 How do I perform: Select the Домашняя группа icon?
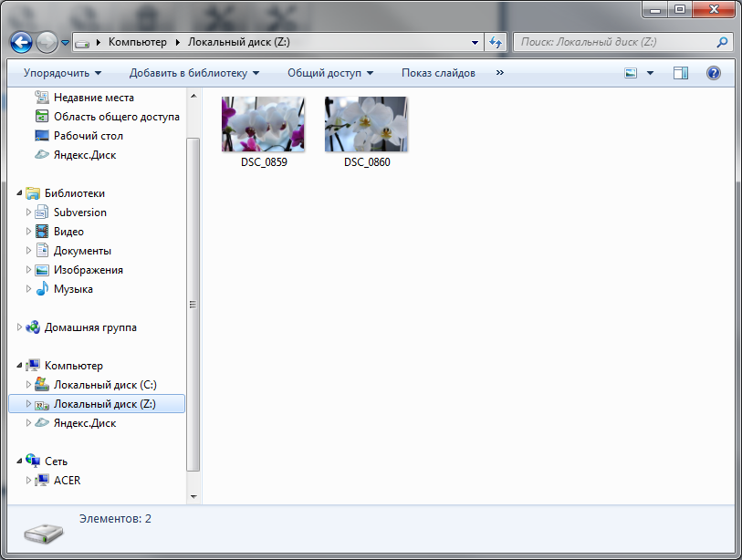33,327
